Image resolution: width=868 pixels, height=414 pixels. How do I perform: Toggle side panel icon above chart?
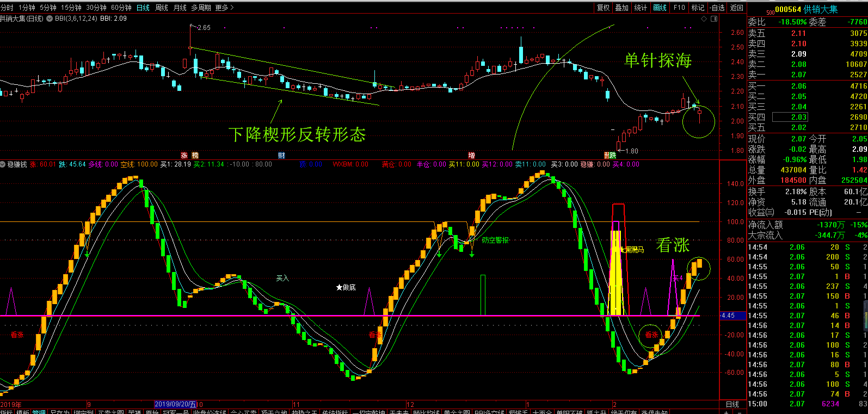click(715, 18)
